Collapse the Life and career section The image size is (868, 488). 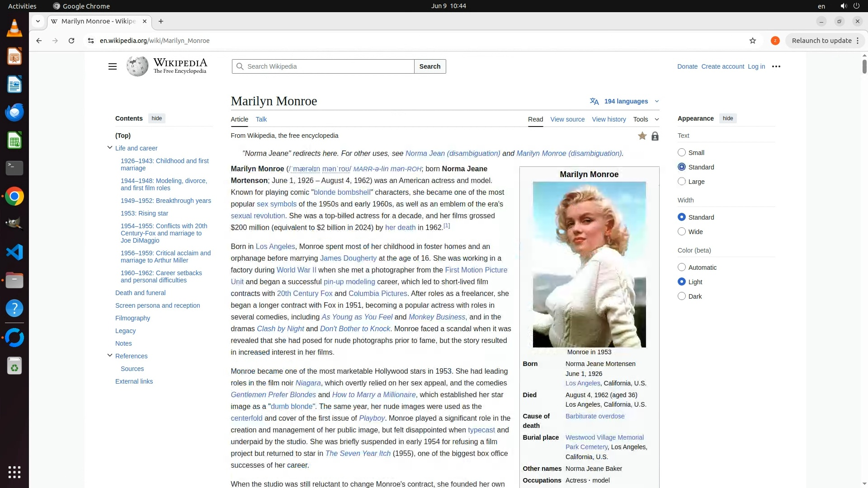(109, 148)
